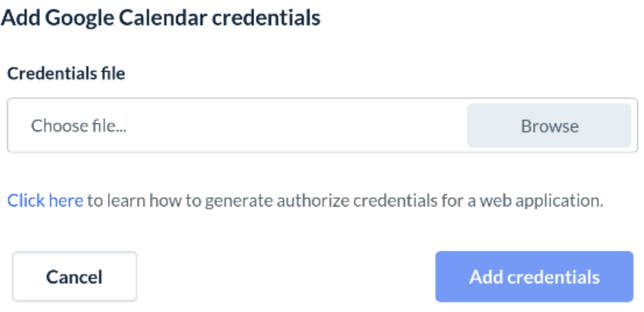
Task: Cancel adding Google Calendar credentials
Action: pos(74,276)
